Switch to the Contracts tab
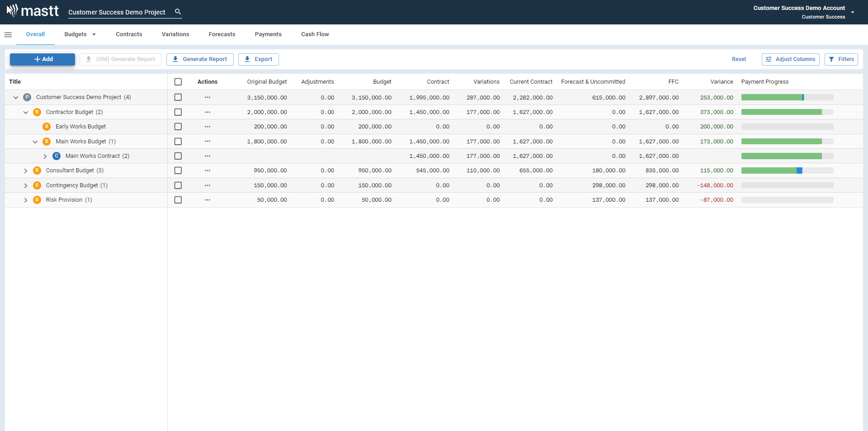This screenshot has height=431, width=868. [129, 34]
